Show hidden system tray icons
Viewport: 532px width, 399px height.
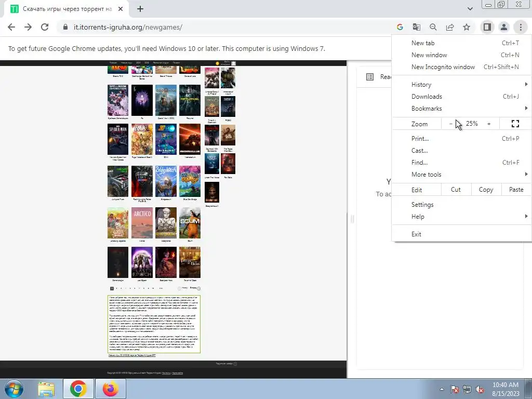click(x=442, y=389)
